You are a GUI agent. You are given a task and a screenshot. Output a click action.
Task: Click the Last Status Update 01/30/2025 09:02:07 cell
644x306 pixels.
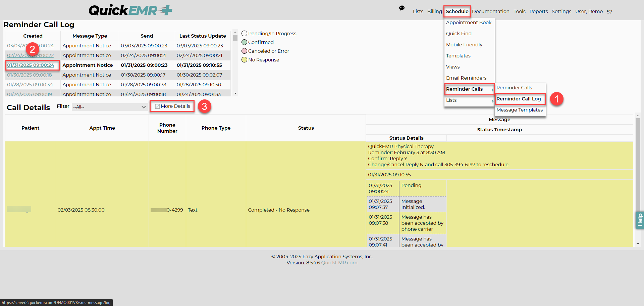pos(203,75)
